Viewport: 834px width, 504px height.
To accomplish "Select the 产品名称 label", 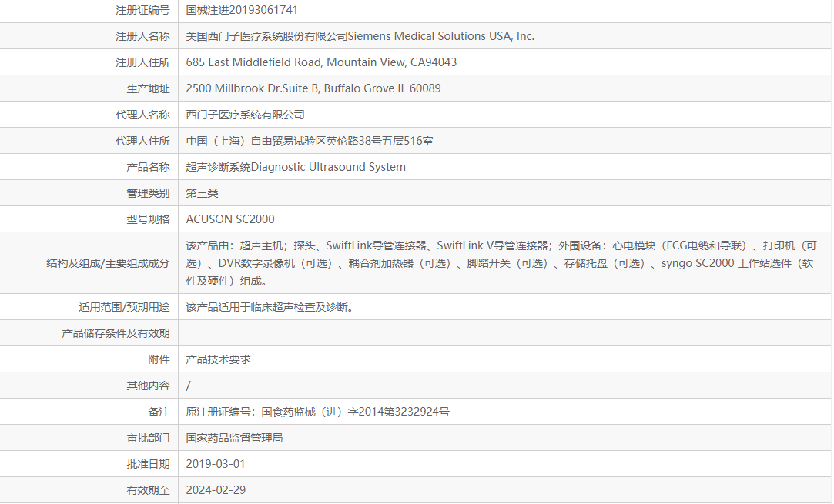I will 148,167.
